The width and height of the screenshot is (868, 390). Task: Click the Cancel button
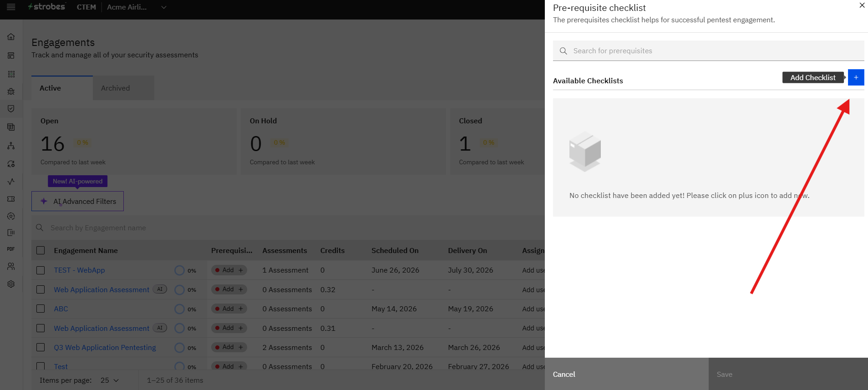[x=626, y=374]
